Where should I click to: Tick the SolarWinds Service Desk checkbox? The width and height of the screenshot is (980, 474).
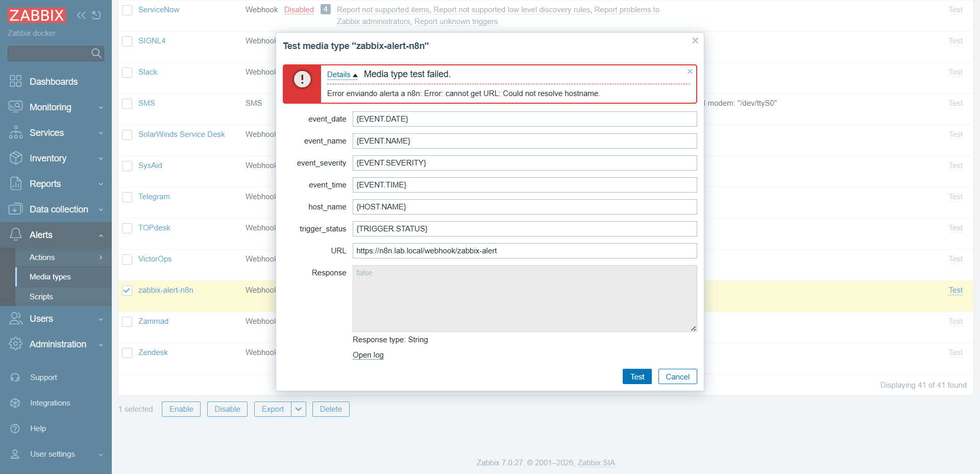(x=127, y=135)
